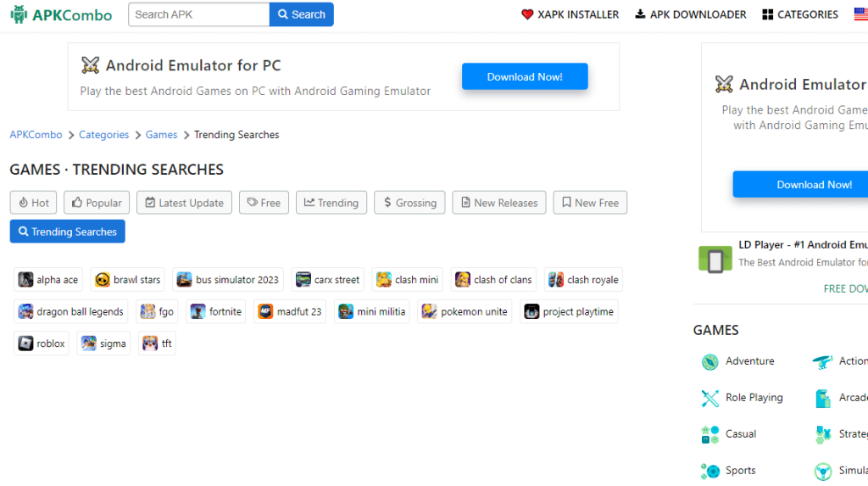Open the Adventure category icon
Image resolution: width=868 pixels, height=486 pixels.
(x=709, y=362)
